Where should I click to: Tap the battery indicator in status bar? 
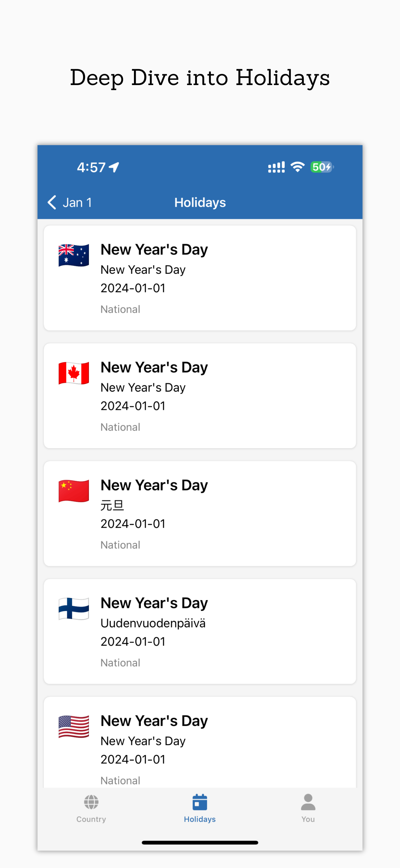322,167
